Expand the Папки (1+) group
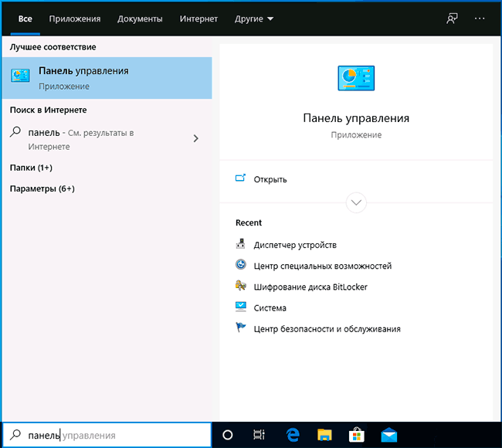Screen dimensions: 502x448 [x=31, y=168]
